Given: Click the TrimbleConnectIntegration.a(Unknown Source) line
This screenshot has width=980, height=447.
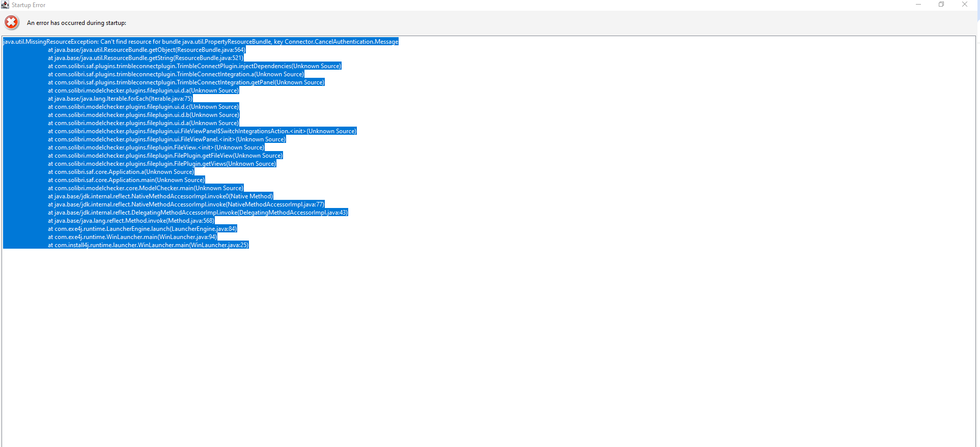Looking at the screenshot, I should click(x=176, y=74).
